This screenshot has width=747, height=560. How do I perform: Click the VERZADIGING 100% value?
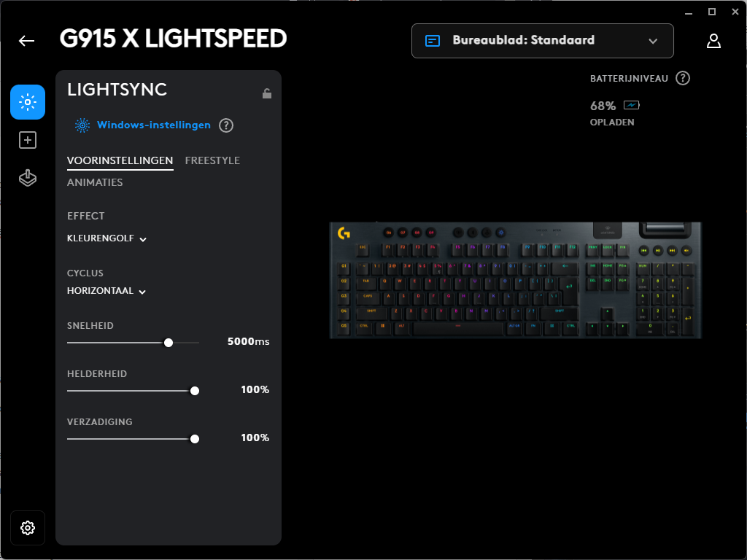click(255, 437)
